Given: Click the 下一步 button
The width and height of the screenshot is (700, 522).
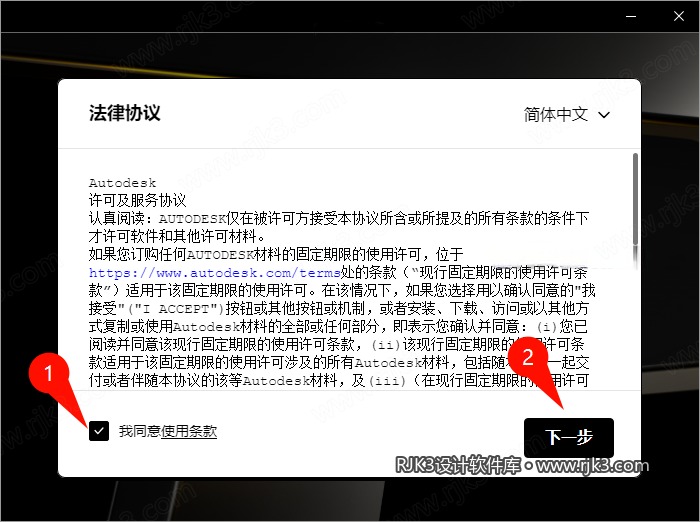Looking at the screenshot, I should (569, 437).
